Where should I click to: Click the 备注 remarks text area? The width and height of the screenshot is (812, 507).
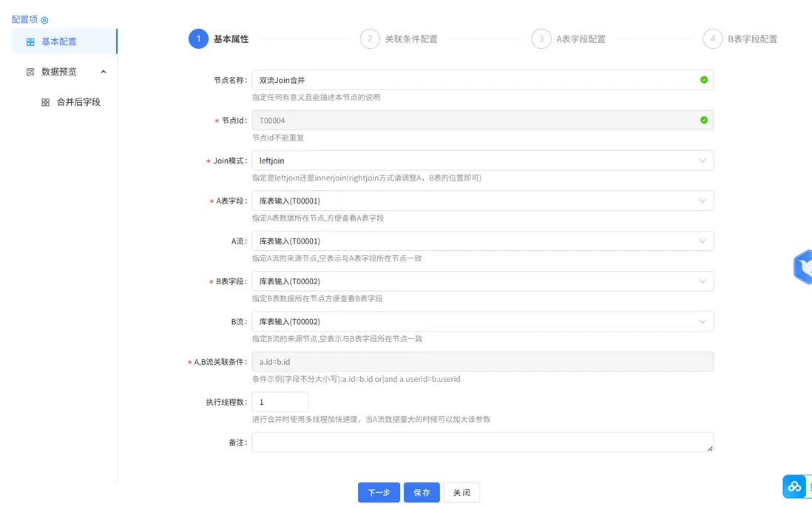click(481, 442)
